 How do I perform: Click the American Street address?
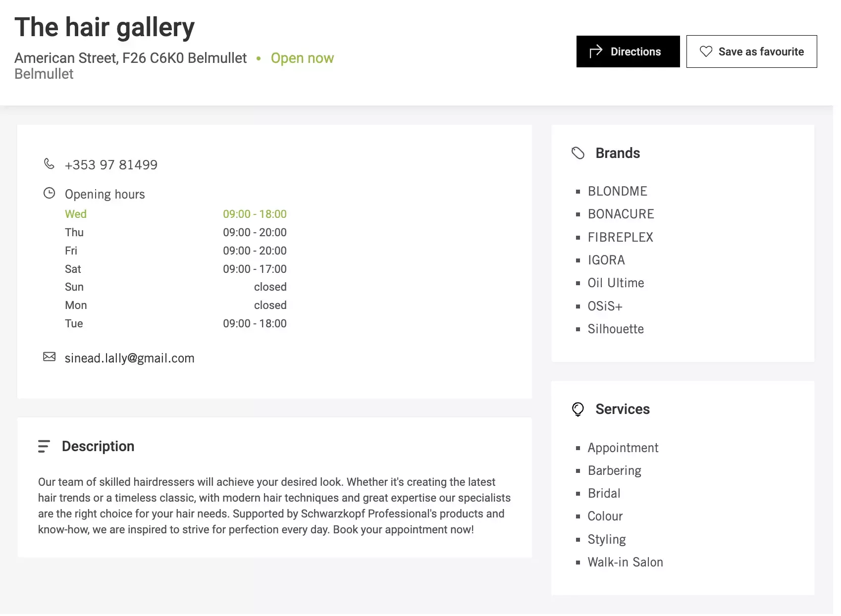pyautogui.click(x=131, y=58)
